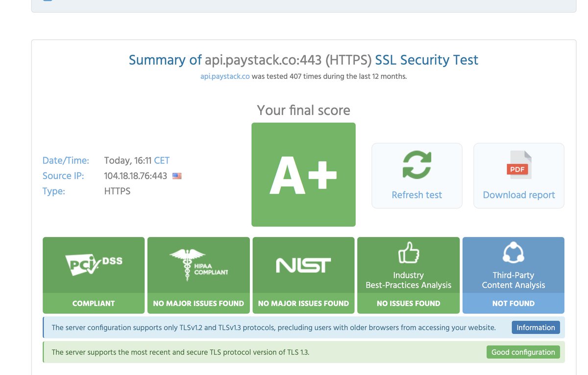Click NOT FOUND under Third-Party Content
Screen dimensions: 588x375
(x=514, y=304)
